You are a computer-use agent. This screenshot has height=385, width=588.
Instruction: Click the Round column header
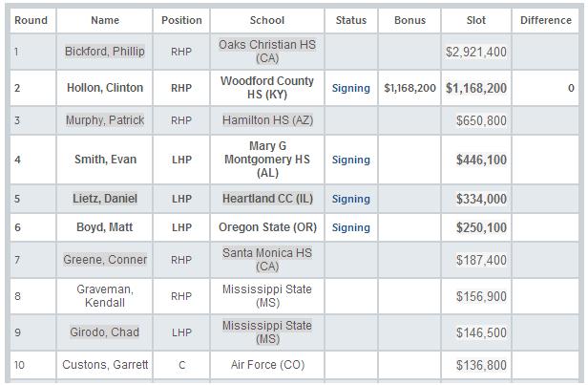(x=31, y=20)
